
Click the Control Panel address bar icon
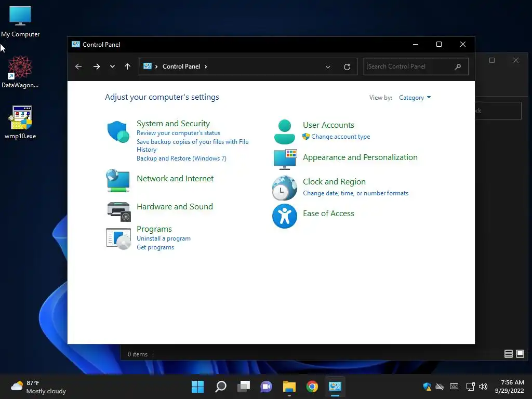tap(147, 66)
